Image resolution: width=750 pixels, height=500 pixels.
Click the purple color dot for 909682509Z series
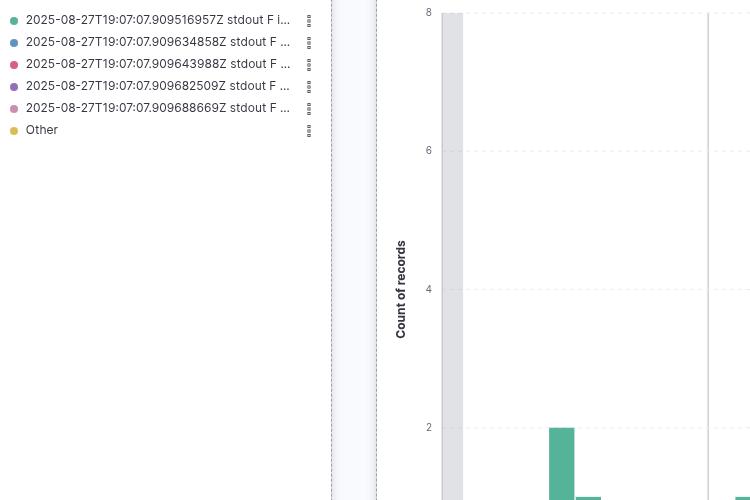coord(14,87)
